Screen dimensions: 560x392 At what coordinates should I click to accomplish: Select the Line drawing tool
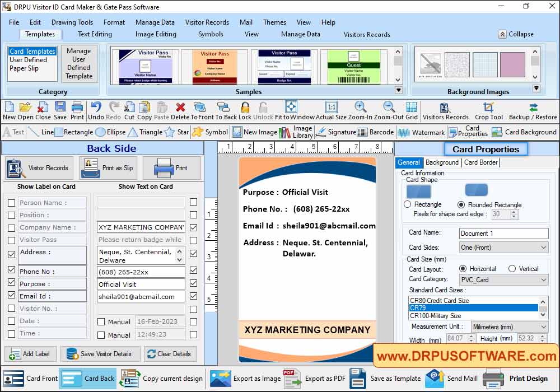coord(41,132)
